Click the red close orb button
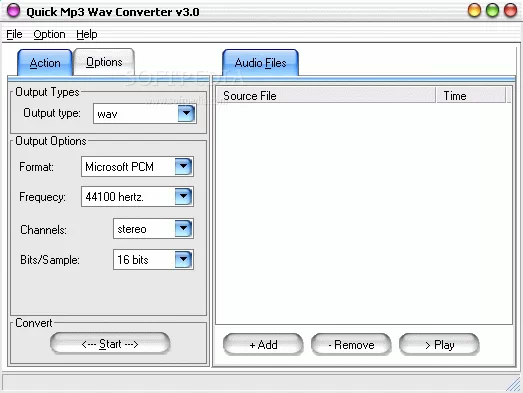This screenshot has height=393, width=523. point(510,10)
